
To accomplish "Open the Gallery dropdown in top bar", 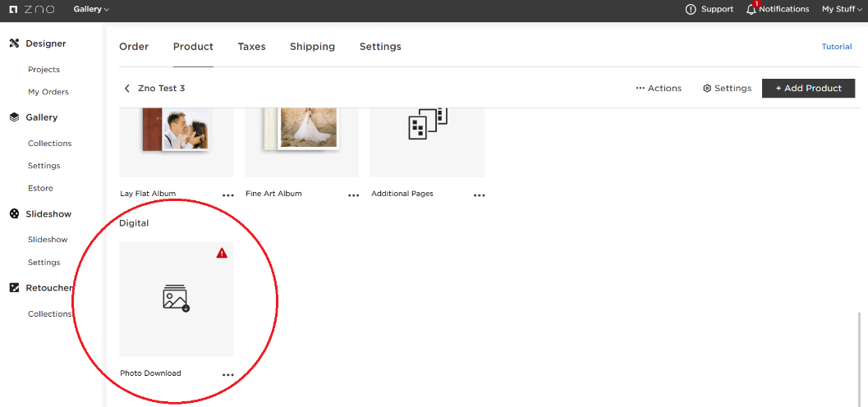I will click(x=91, y=9).
